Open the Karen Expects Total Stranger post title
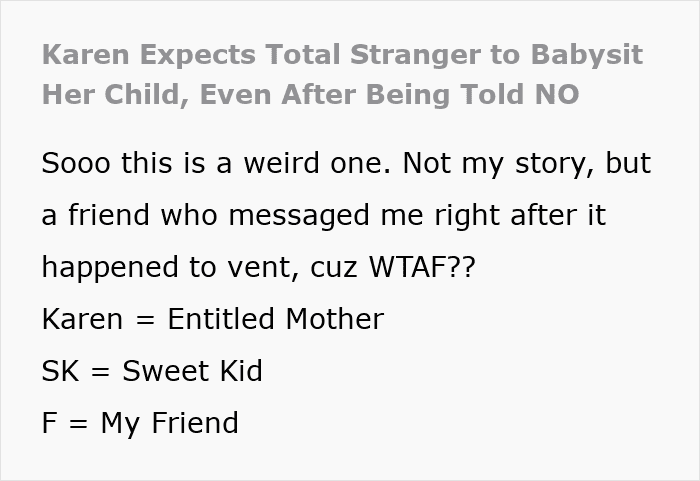Image resolution: width=700 pixels, height=481 pixels. (x=342, y=75)
